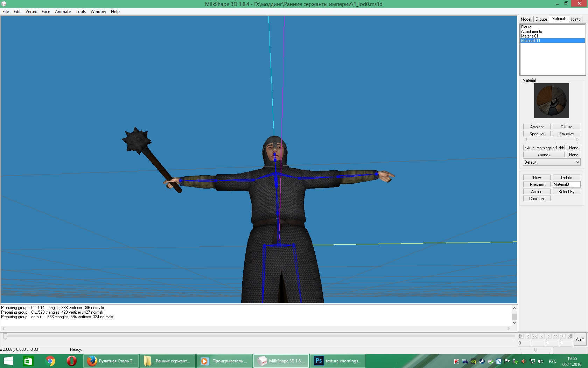Open the Window menu
588x368 pixels.
point(98,12)
